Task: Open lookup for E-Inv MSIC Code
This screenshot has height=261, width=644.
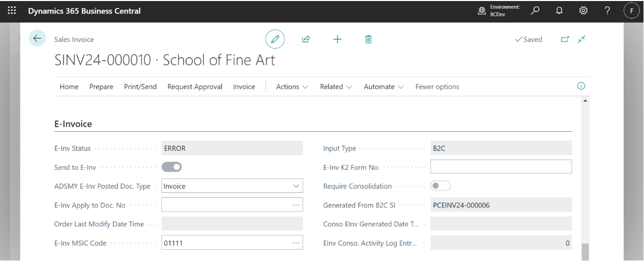Action: [x=296, y=243]
